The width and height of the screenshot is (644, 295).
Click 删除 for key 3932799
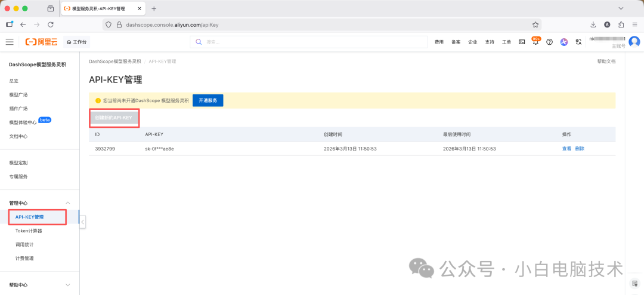point(580,149)
